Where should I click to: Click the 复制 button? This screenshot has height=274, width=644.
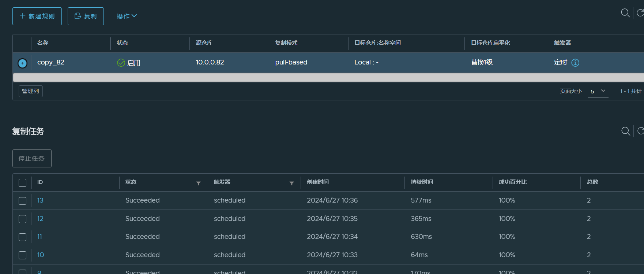point(86,16)
